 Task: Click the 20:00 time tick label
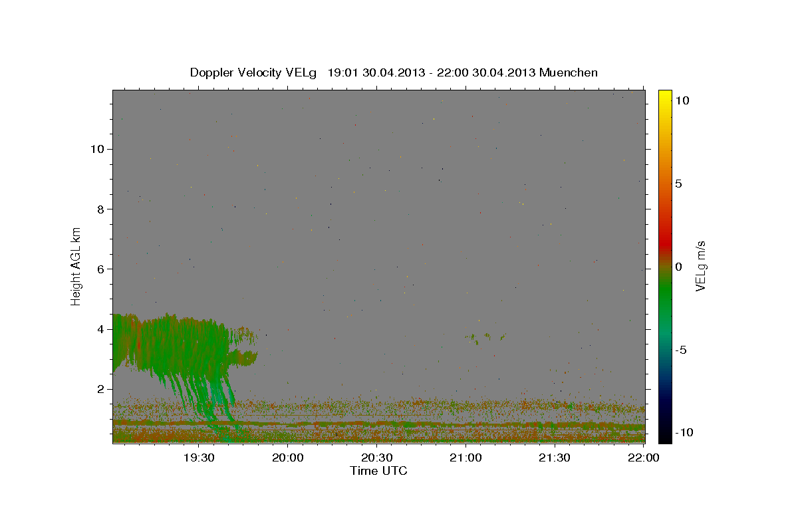tap(288, 458)
